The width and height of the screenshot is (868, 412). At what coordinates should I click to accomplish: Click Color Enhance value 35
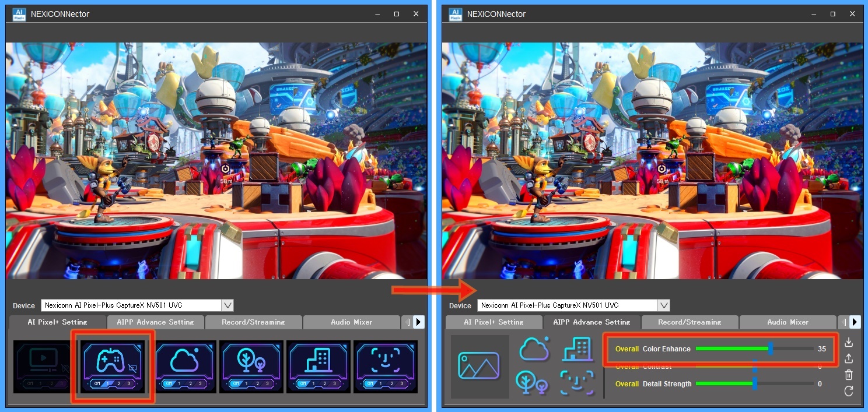[821, 349]
